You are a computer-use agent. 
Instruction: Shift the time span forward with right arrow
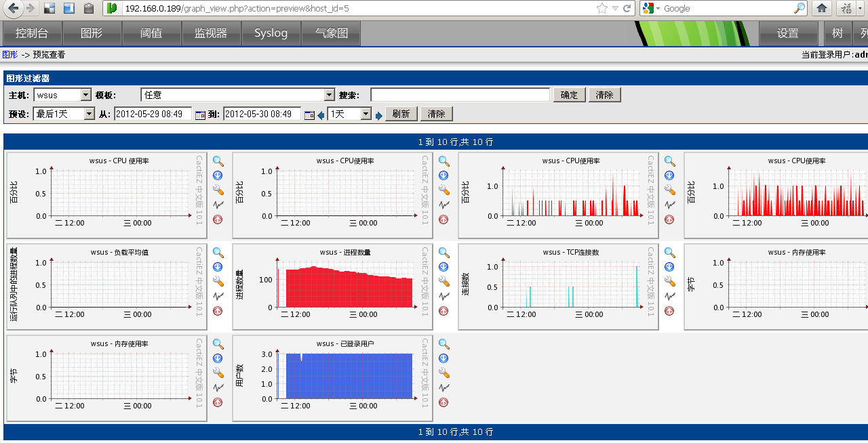pos(379,114)
